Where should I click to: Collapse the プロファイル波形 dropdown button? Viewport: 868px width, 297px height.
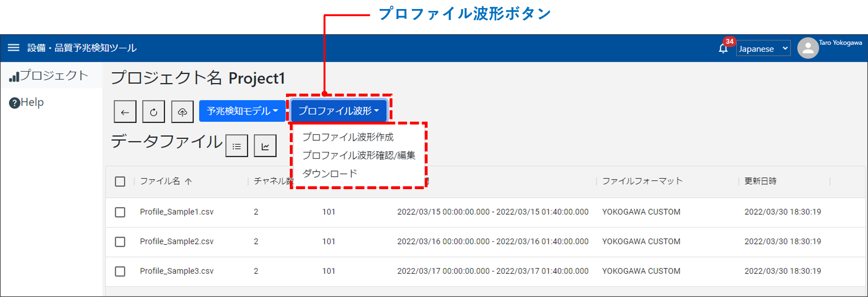pos(339,111)
